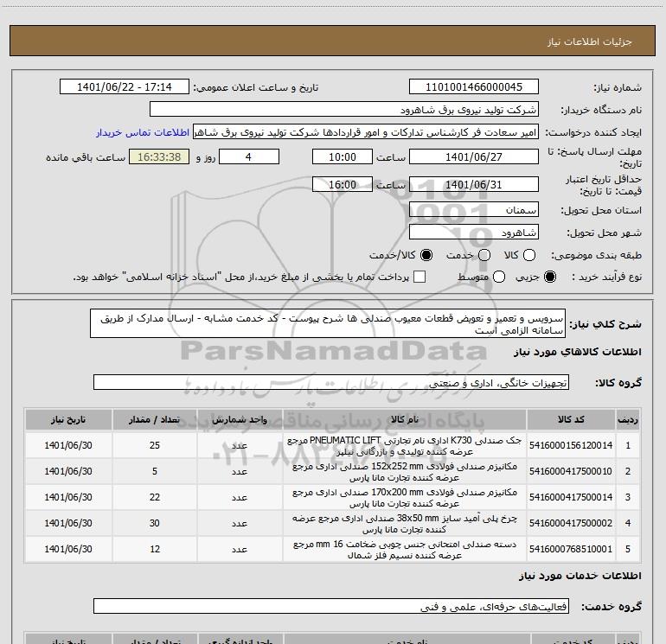Click the اطلاعات کالاهای مورد نیاز heading
Screen dimensions: 666x644
(578, 352)
